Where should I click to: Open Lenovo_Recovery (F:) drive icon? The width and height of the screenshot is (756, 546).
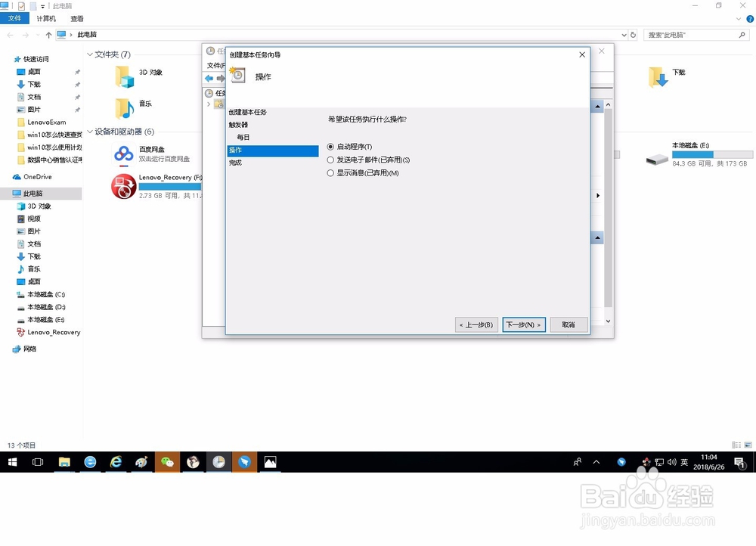pyautogui.click(x=124, y=186)
